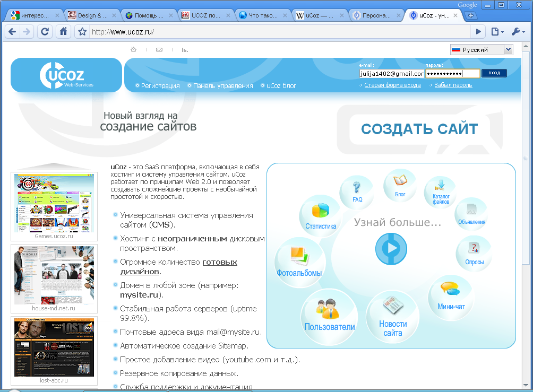Click the small home icon above the header
This screenshot has width=533, height=392.
(134, 49)
